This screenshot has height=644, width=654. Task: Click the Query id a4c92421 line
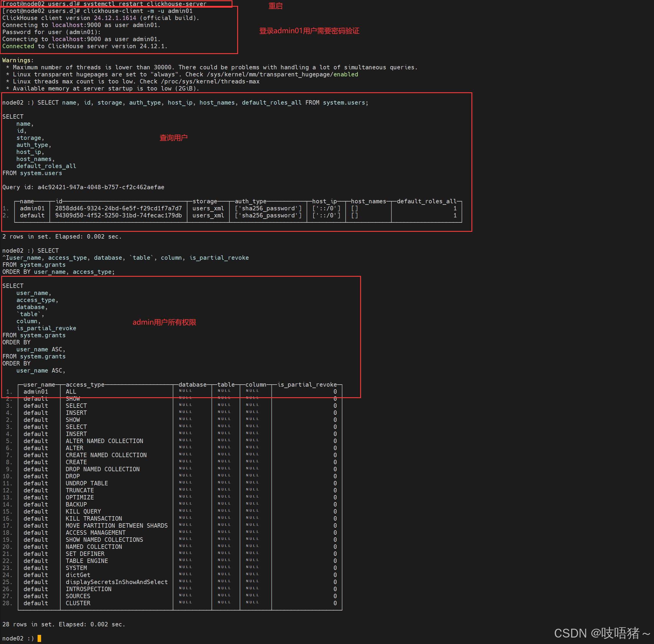tap(83, 187)
